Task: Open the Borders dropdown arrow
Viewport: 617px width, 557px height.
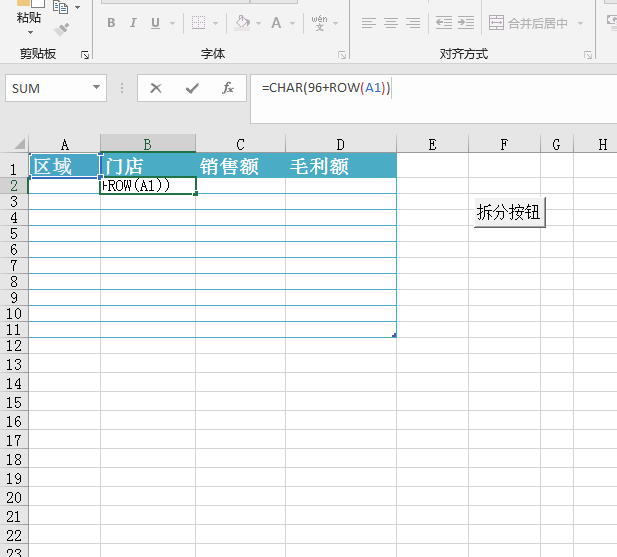Action: [215, 23]
